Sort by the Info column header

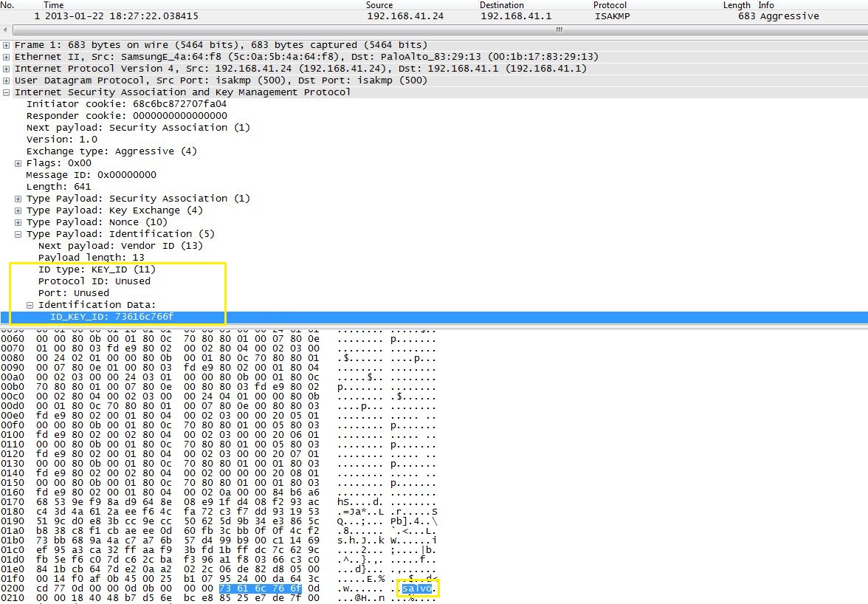[766, 5]
